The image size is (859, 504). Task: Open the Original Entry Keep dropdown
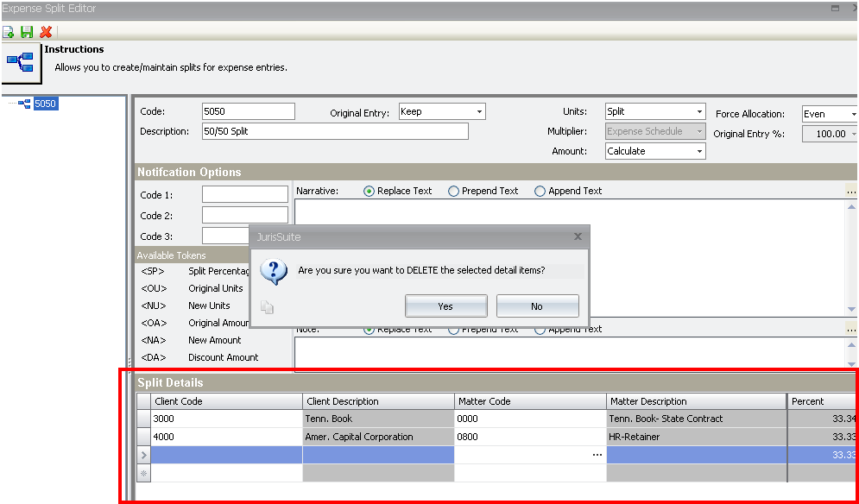coord(479,112)
